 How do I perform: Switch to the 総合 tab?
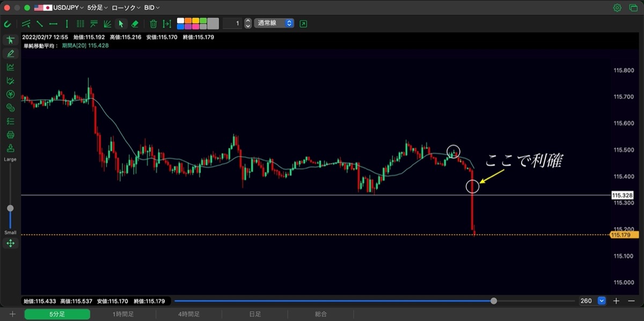pos(321,315)
